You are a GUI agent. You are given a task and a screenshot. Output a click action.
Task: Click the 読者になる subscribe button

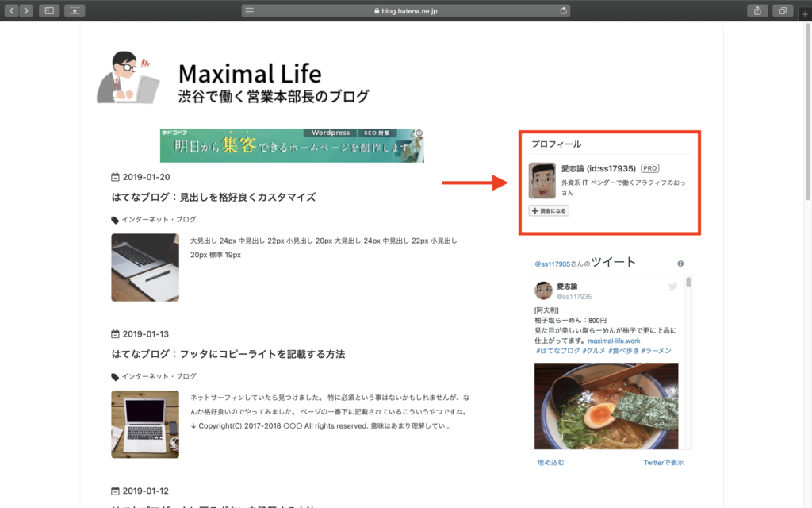[549, 211]
